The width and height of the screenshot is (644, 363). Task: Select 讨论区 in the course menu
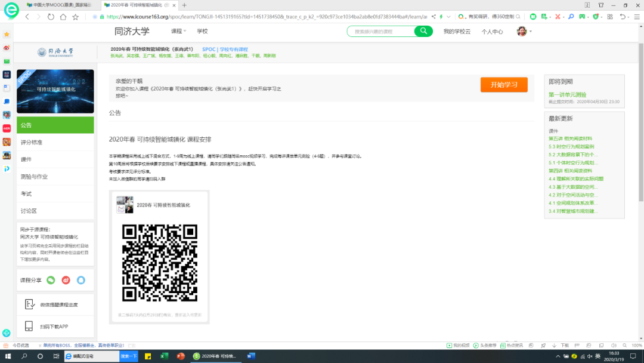pyautogui.click(x=55, y=211)
